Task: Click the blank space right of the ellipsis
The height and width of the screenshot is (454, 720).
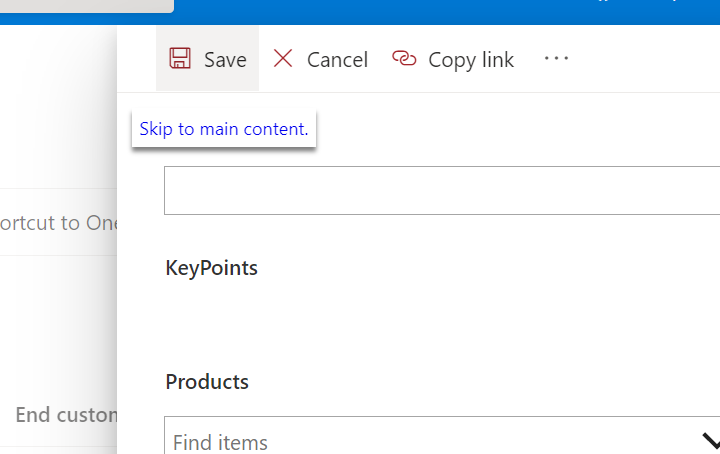Action: (650, 59)
